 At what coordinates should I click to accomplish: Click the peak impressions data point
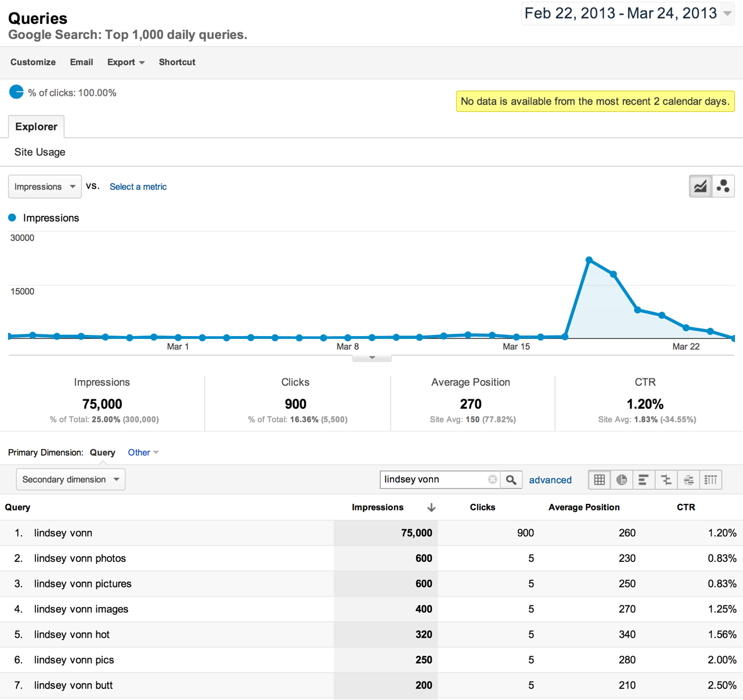[589, 260]
